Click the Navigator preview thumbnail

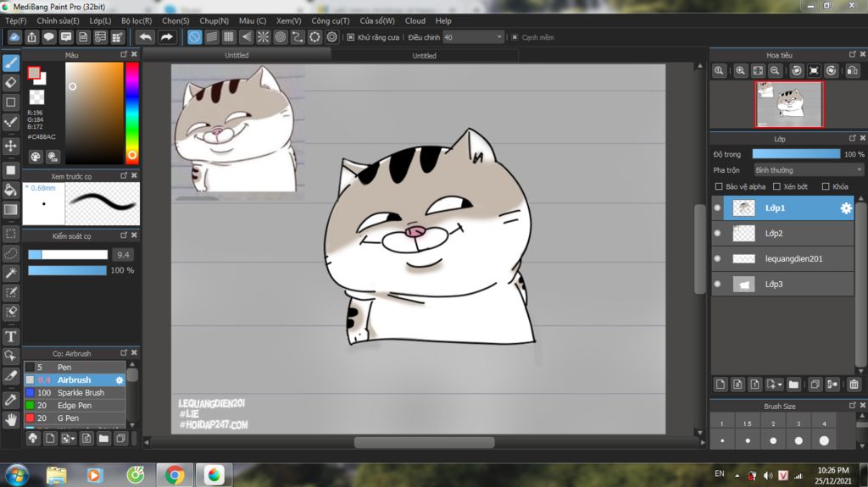tap(789, 104)
